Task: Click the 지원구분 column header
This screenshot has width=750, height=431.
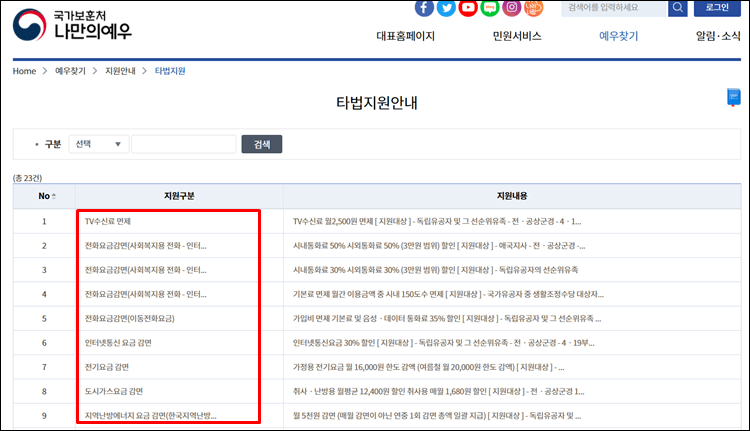Action: (179, 196)
